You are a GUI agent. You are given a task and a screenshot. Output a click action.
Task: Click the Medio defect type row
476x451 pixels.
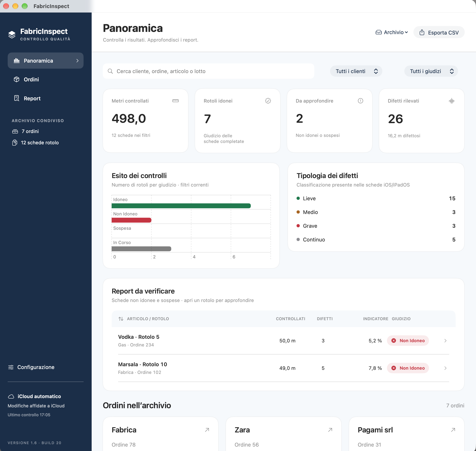376,212
